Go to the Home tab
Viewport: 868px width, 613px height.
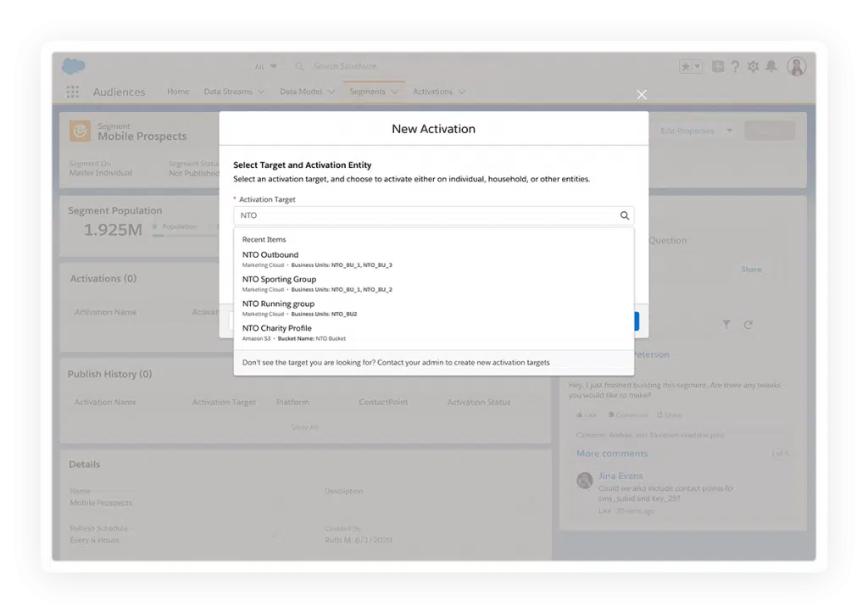pyautogui.click(x=178, y=92)
